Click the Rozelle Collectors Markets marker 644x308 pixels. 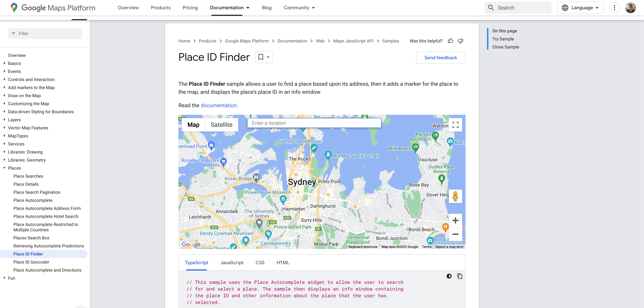point(223,162)
